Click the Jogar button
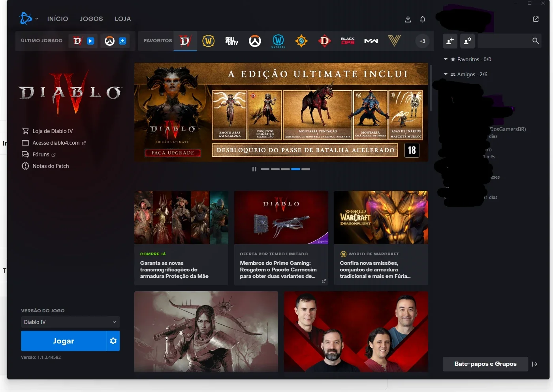Viewport: 553px width, 392px height. 64,341
